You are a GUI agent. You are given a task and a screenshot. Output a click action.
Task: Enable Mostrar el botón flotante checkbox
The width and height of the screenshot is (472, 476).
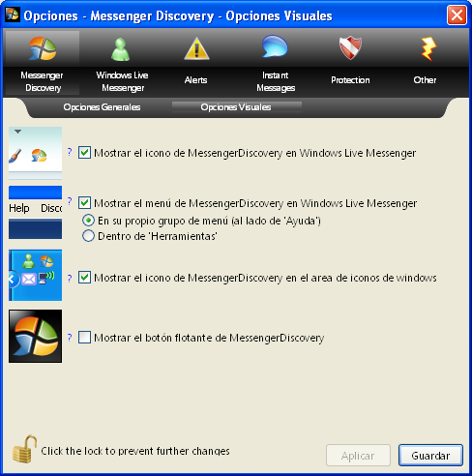(x=84, y=338)
